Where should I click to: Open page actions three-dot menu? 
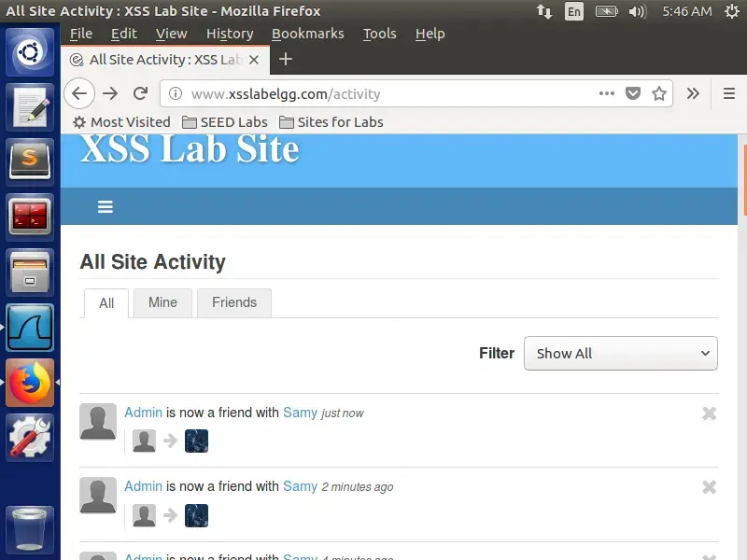point(606,93)
